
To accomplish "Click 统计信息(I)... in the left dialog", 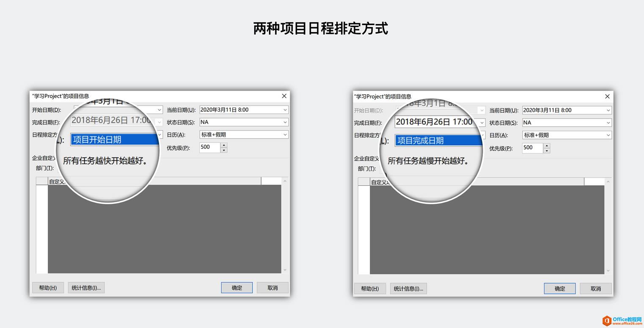I will [x=86, y=288].
